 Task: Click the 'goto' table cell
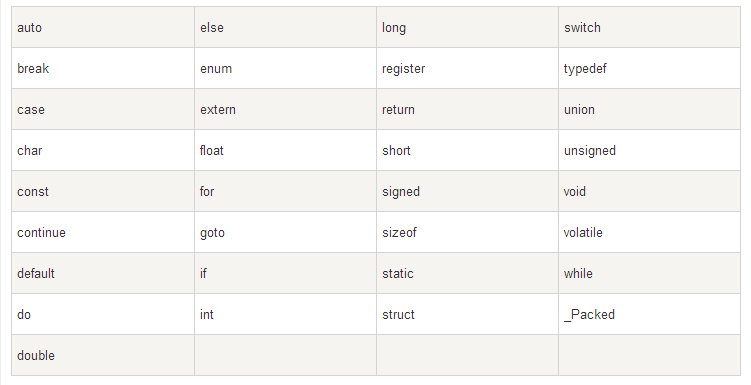click(x=285, y=232)
